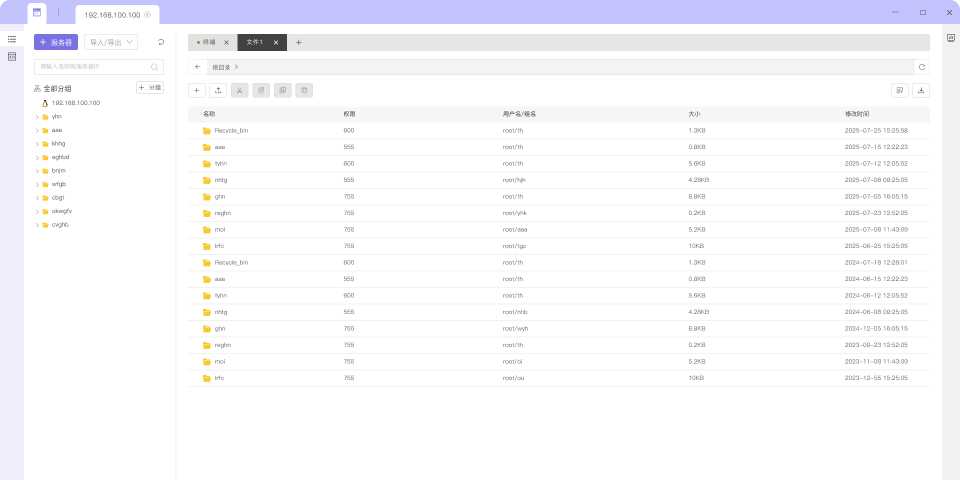Click the 服务器 add server button
Image resolution: width=960 pixels, height=480 pixels.
[x=56, y=42]
